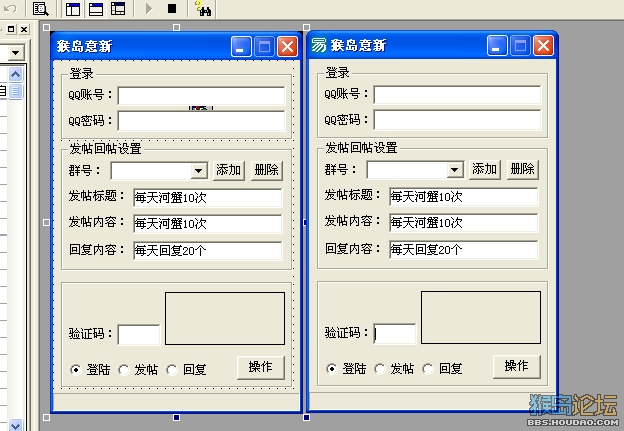Viewport: 624px width, 431px height.
Task: Click the side panel list-view icon
Action: point(16,91)
